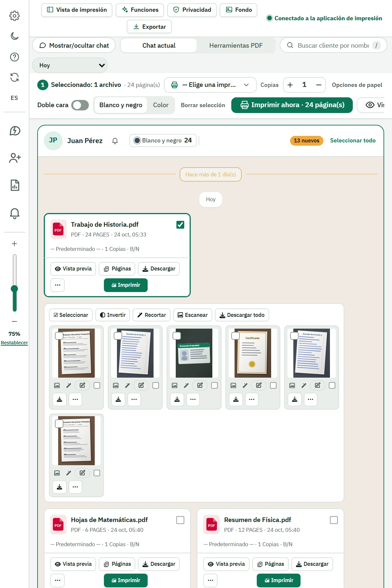The width and height of the screenshot is (392, 588).
Task: Tick small checkbox below Certificado thumbnail
Action: point(273,385)
